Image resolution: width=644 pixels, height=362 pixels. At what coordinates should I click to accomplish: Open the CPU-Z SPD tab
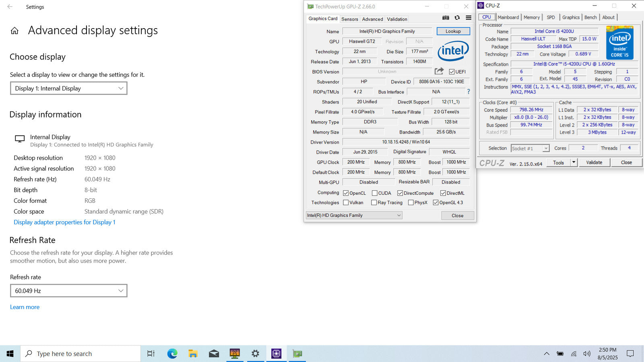point(551,17)
